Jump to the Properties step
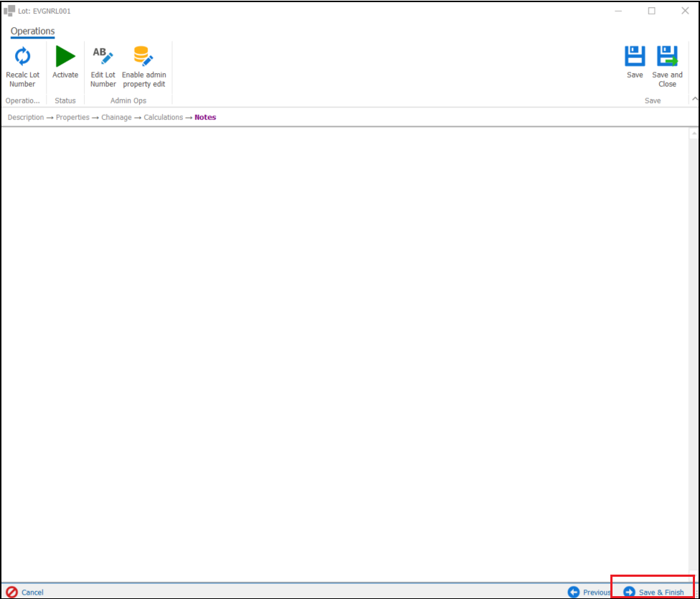 click(x=72, y=118)
